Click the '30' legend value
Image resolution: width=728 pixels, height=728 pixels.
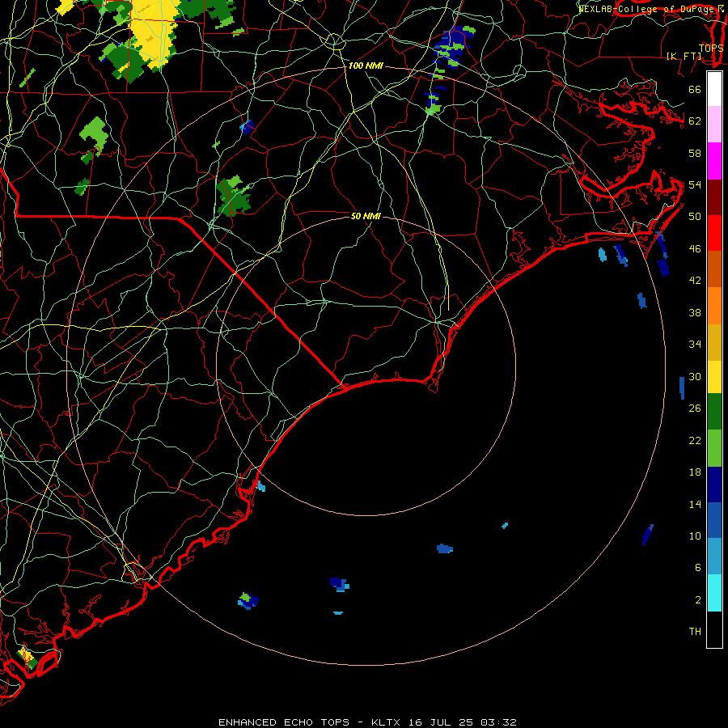pos(695,376)
